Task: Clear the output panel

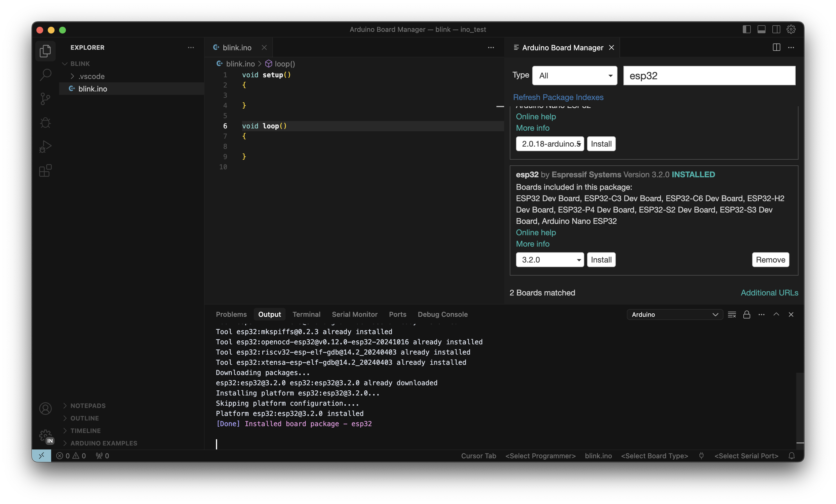Action: (732, 315)
